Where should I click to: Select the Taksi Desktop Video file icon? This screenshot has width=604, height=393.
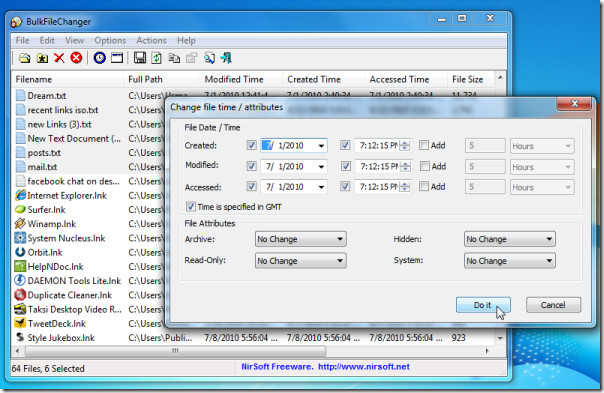[x=20, y=309]
